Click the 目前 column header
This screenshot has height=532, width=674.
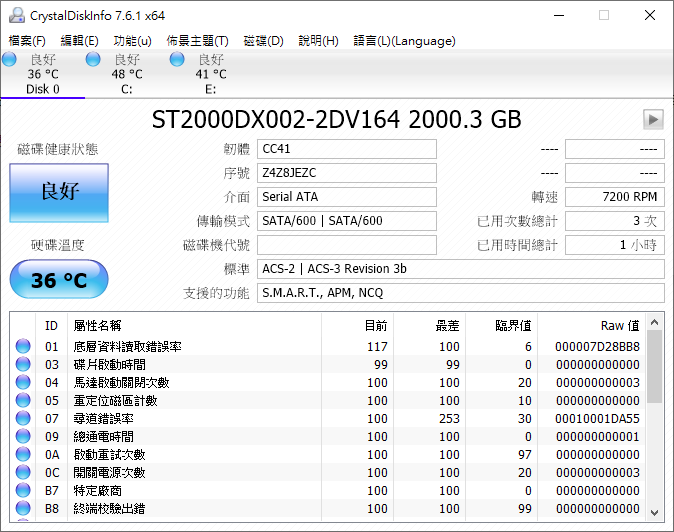point(358,326)
